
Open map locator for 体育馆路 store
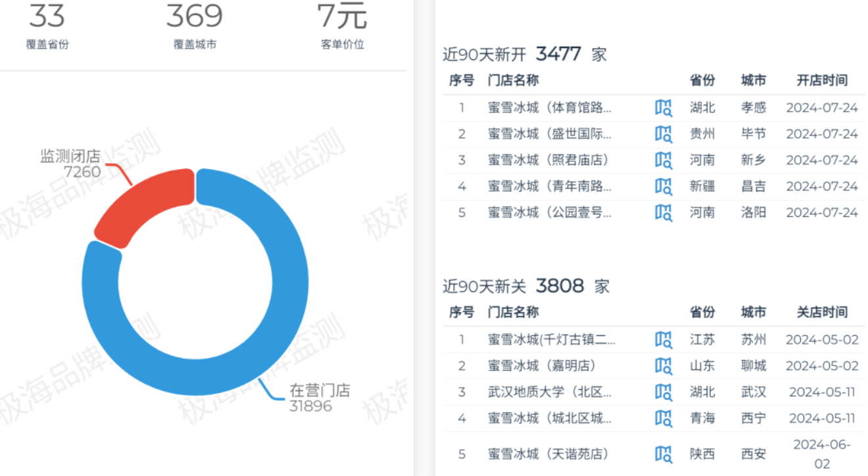(663, 108)
